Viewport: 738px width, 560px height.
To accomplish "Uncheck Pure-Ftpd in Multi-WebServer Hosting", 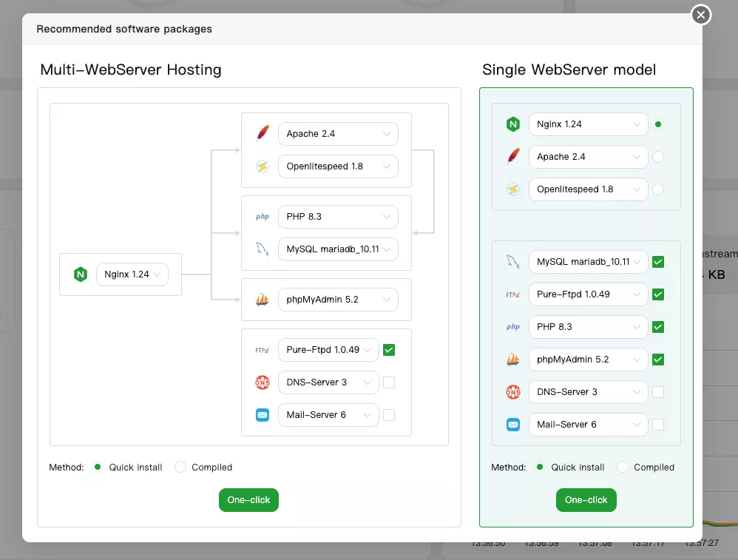I will click(x=389, y=350).
